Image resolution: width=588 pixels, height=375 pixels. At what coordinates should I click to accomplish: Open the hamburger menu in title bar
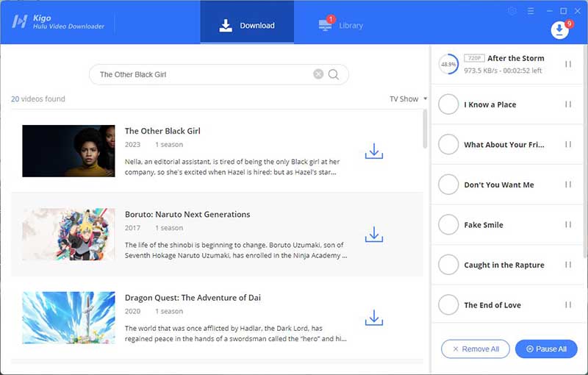(x=531, y=11)
